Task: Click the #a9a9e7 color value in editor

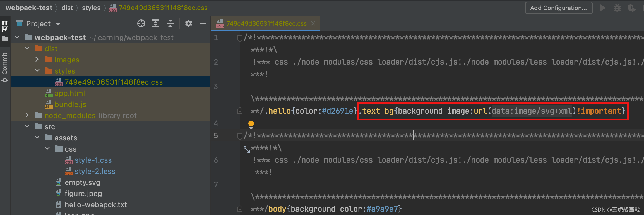Action: point(382,209)
